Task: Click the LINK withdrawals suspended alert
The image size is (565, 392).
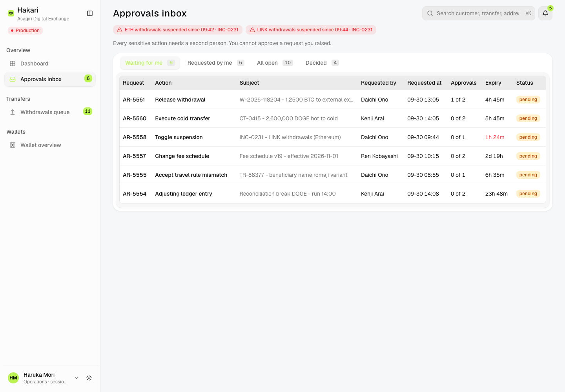Action: pos(311,30)
